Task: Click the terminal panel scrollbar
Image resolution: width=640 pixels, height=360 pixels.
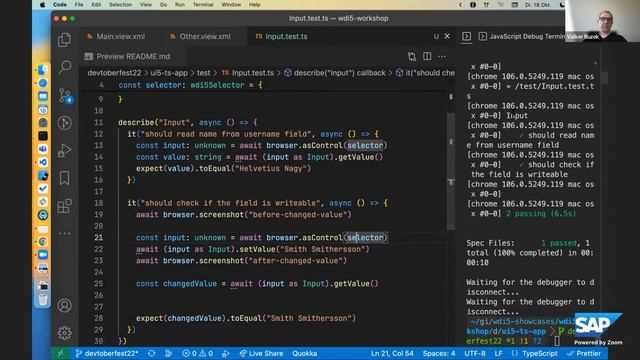Action: 604,78
